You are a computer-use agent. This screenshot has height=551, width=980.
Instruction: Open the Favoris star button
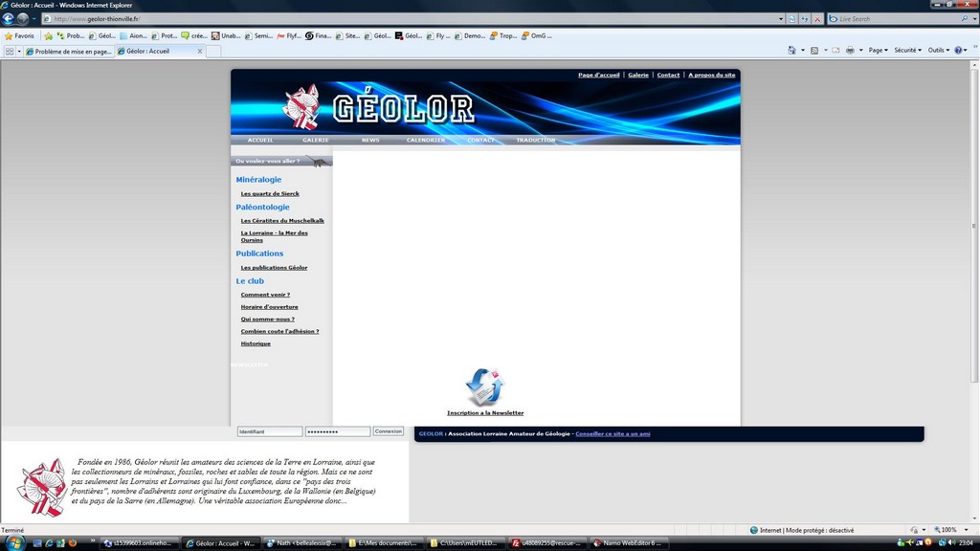[19, 35]
